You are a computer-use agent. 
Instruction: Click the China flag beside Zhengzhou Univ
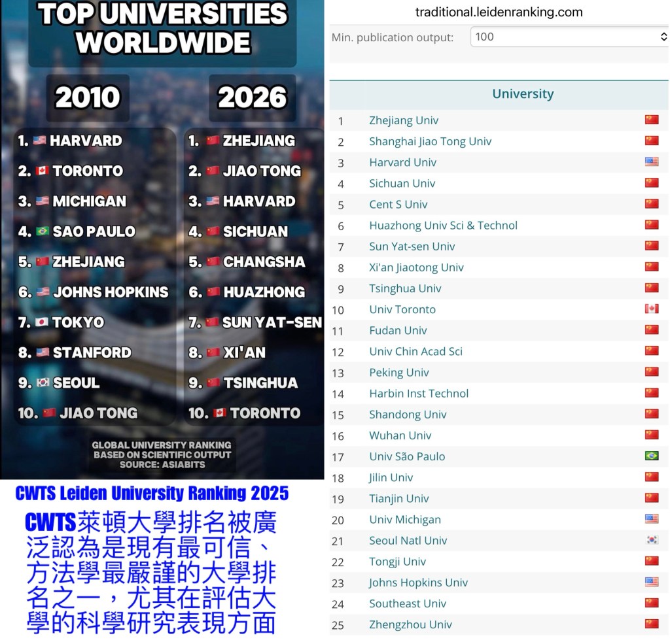pyautogui.click(x=651, y=624)
